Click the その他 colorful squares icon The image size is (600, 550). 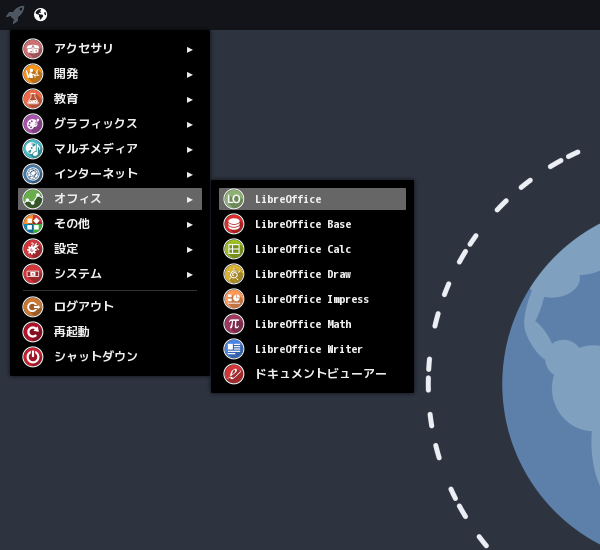pyautogui.click(x=33, y=224)
